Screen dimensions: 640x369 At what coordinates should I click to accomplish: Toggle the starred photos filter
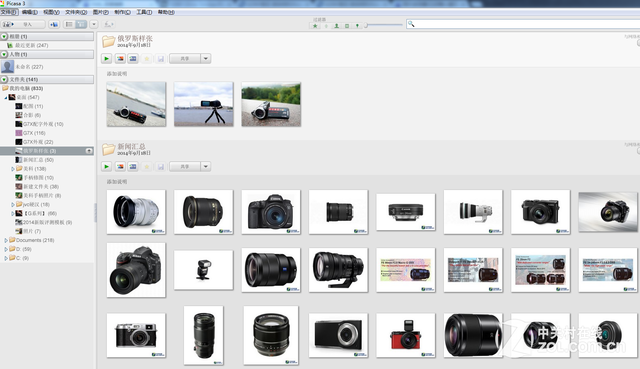coord(315,26)
